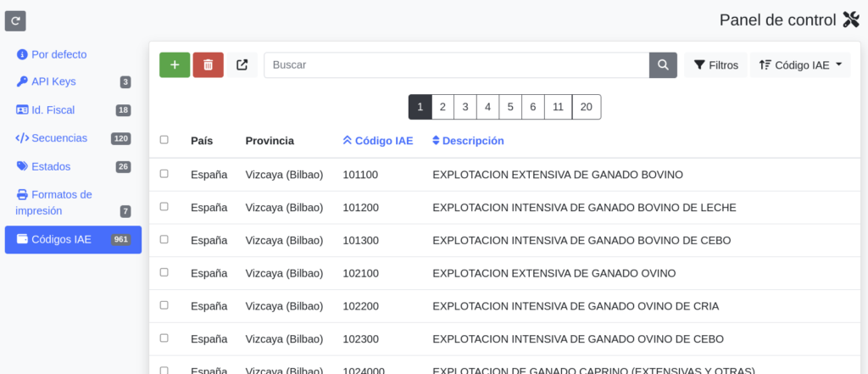Click the open-in-new-window export icon

point(242,65)
